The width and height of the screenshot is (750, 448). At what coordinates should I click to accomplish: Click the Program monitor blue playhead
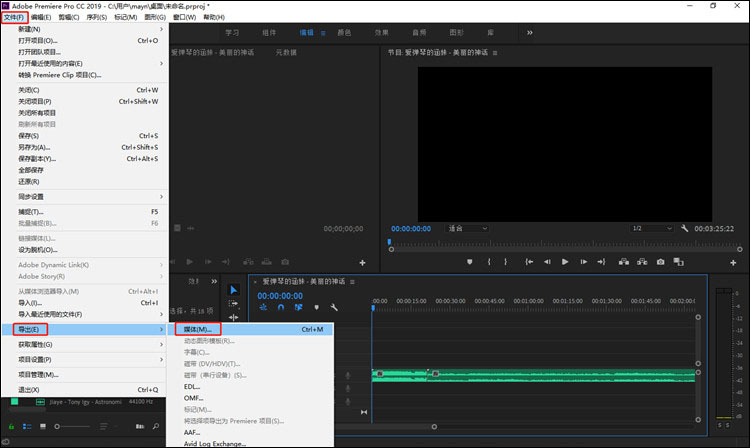tap(389, 242)
